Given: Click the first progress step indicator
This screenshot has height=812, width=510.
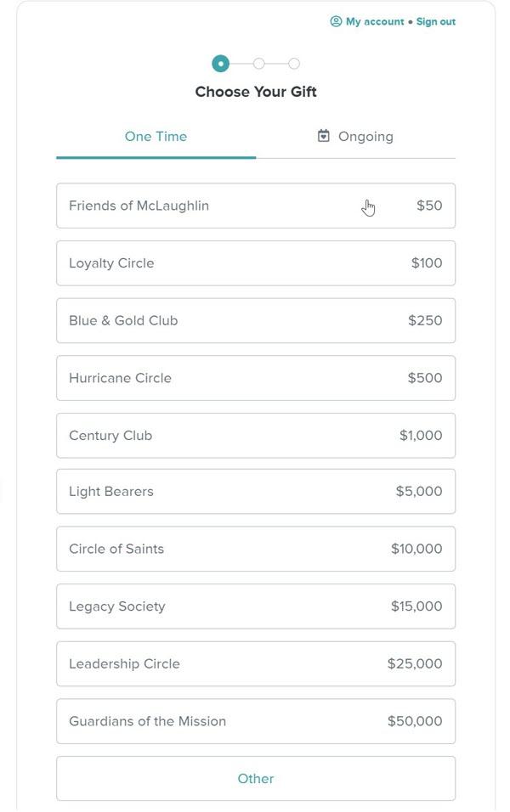Looking at the screenshot, I should click(x=221, y=64).
